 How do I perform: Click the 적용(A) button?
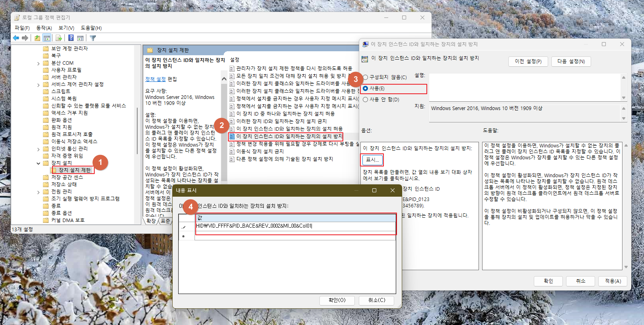pyautogui.click(x=613, y=281)
